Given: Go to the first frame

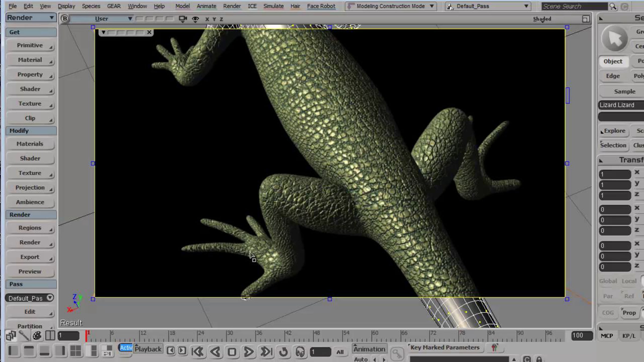Looking at the screenshot, I should point(198,352).
